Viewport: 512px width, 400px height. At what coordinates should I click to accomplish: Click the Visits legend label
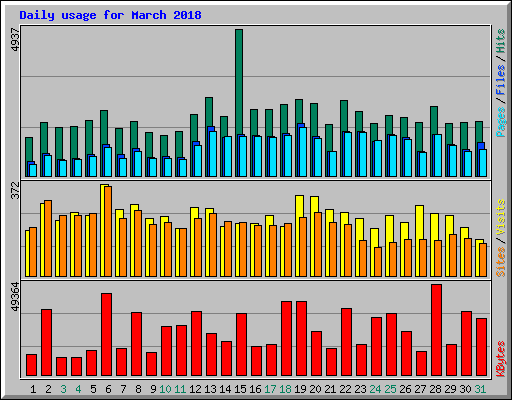point(501,217)
